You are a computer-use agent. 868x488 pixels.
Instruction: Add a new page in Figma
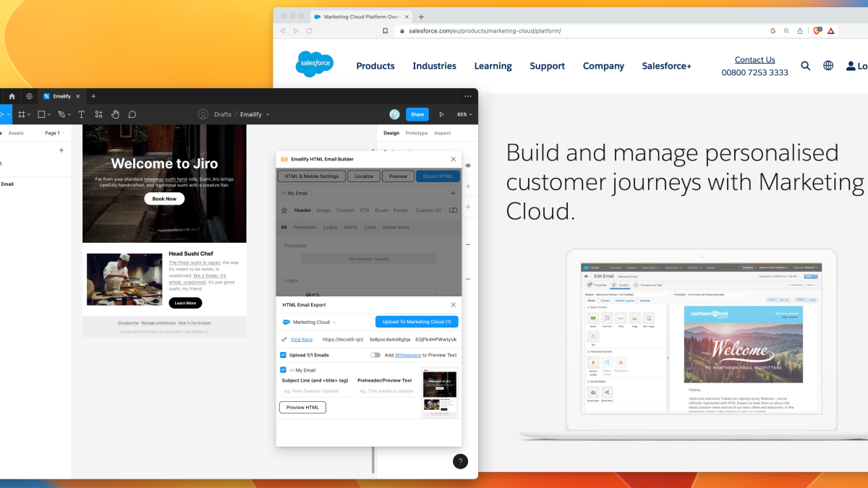[x=61, y=150]
